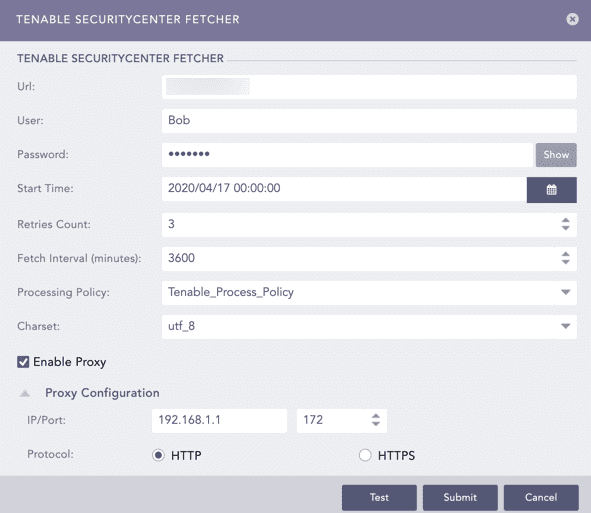Screen dimensions: 591x513
Task: Increase the proxy port number
Action: coord(376,416)
